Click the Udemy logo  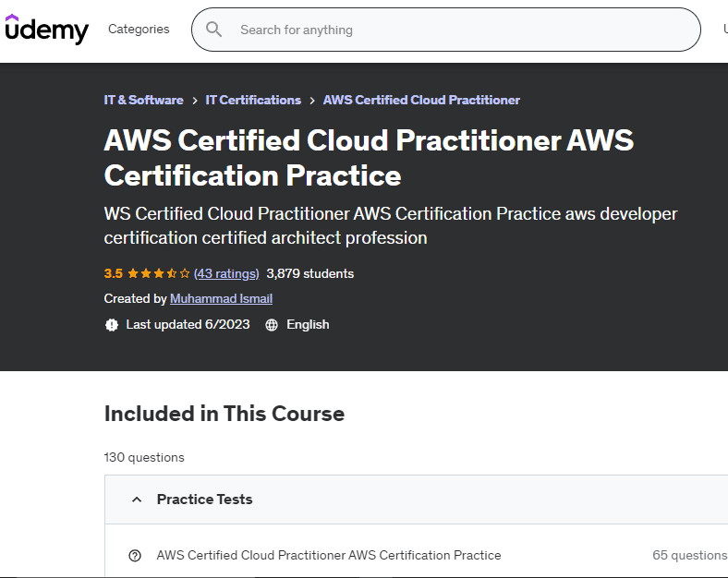46,30
